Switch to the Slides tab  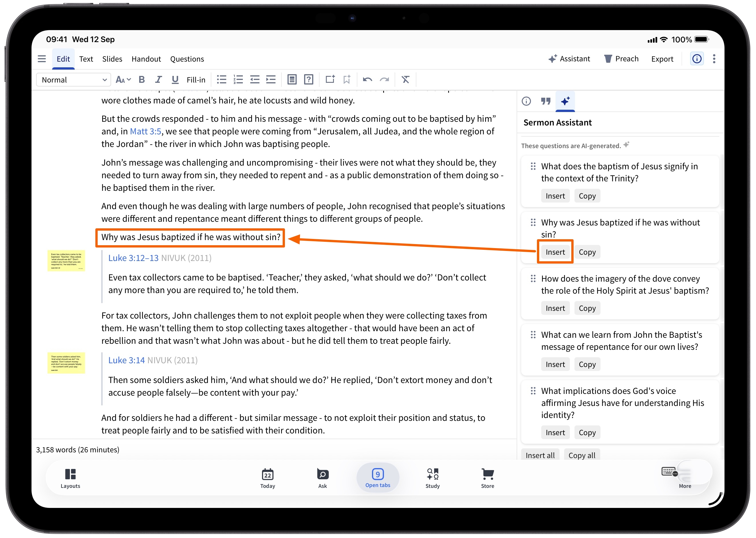click(112, 59)
